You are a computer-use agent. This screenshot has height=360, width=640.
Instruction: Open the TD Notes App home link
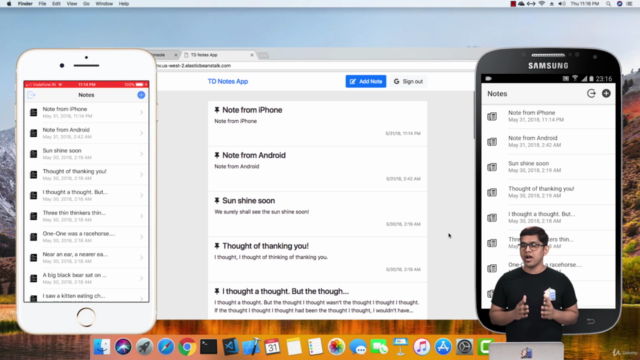coord(228,81)
